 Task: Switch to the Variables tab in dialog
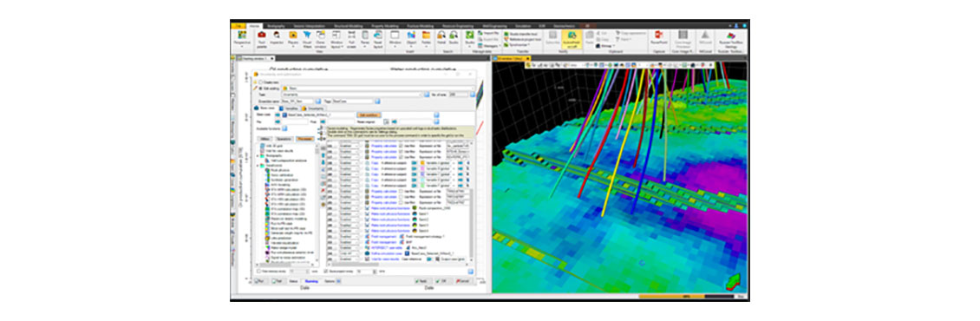click(x=290, y=108)
